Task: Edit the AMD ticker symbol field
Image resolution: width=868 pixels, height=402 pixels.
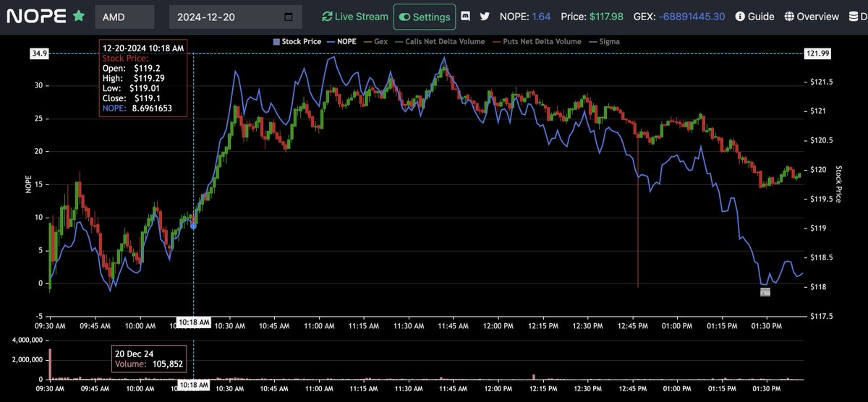Action: [x=124, y=17]
